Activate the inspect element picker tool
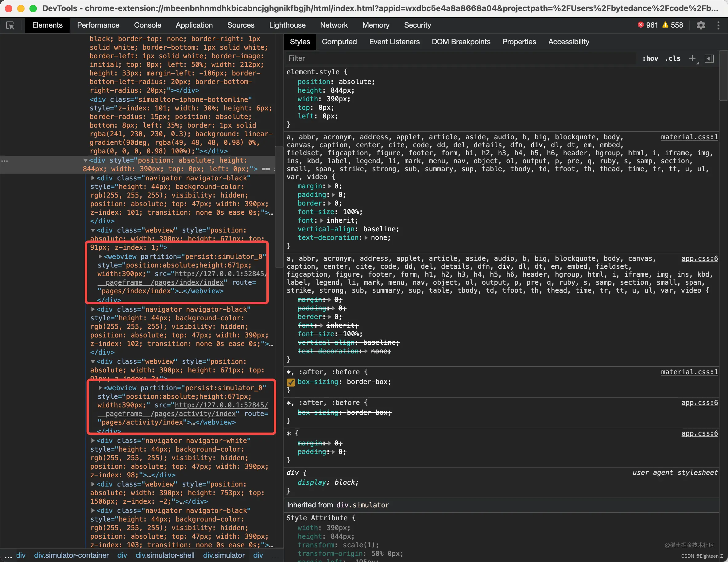728x562 pixels. click(10, 25)
